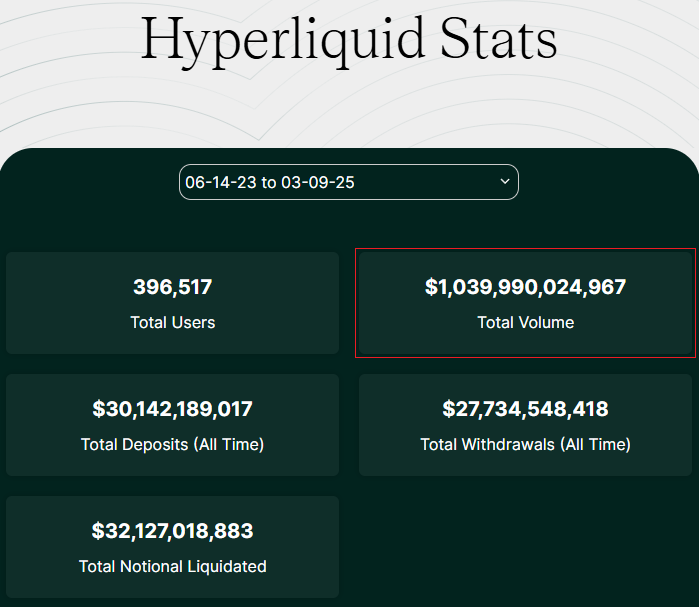Click the $27,734,548,418 value
The width and height of the screenshot is (699, 607).
tap(525, 409)
